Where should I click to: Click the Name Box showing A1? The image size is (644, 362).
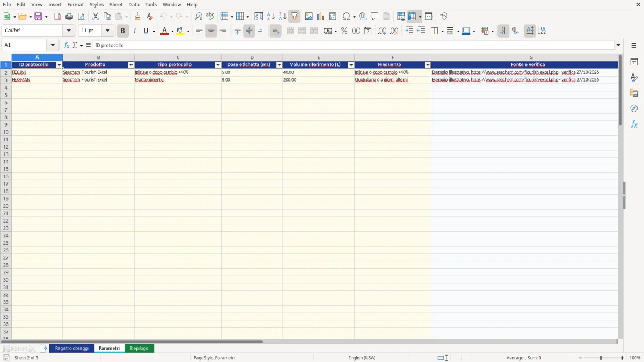[25, 45]
